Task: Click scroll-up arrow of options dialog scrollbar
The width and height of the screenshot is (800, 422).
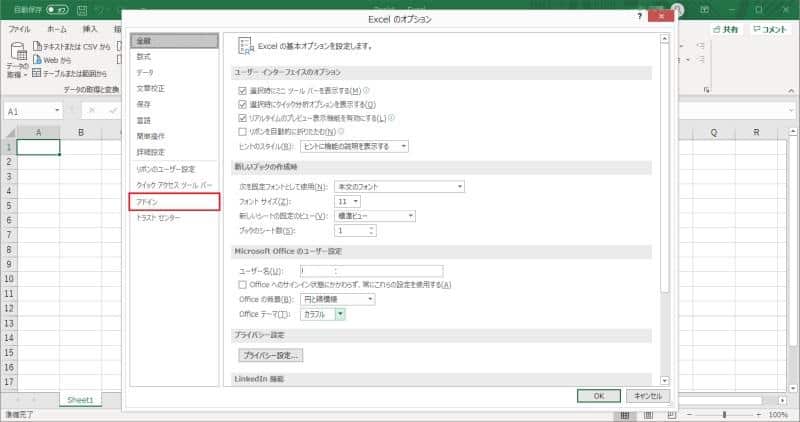Action: tap(664, 39)
